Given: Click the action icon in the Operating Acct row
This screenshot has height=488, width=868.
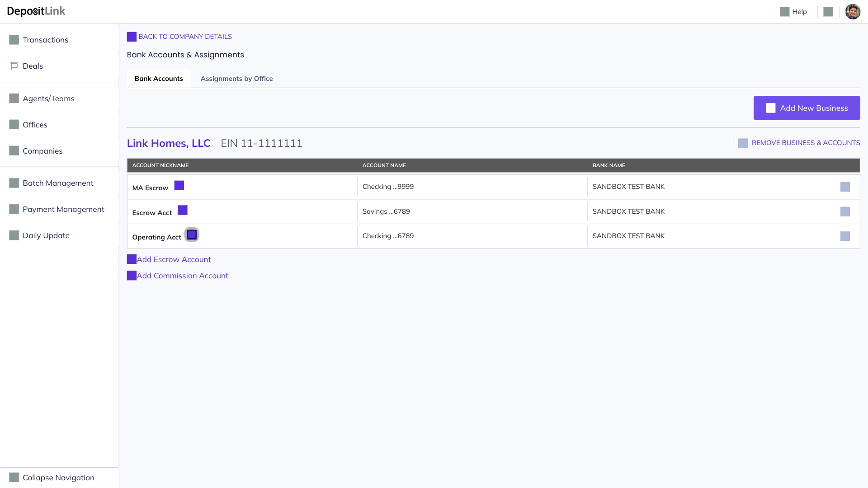Looking at the screenshot, I should point(844,236).
